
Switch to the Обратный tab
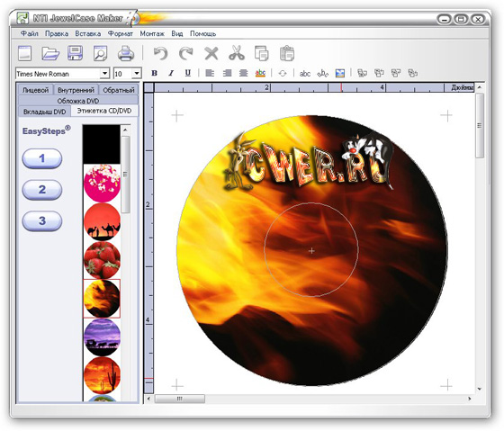click(x=119, y=90)
